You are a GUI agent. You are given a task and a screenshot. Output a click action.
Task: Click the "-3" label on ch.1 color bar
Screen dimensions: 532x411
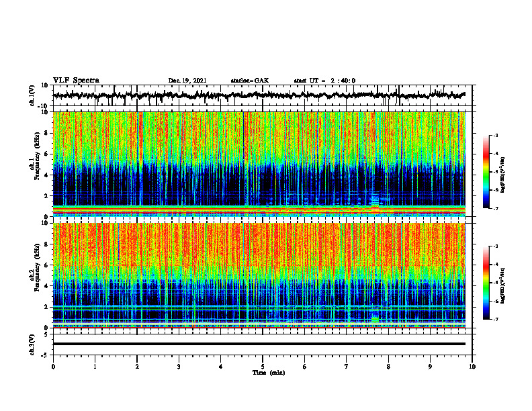click(x=496, y=135)
